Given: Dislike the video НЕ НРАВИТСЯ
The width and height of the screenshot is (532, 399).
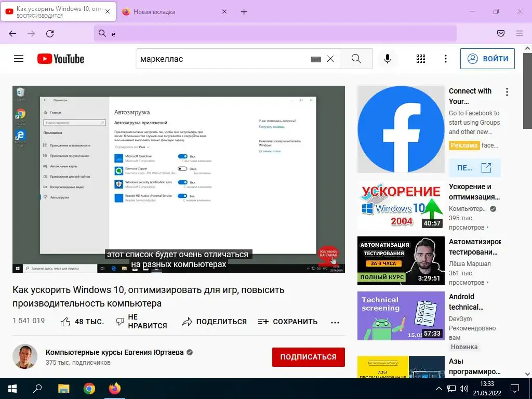Looking at the screenshot, I should coord(141,321).
